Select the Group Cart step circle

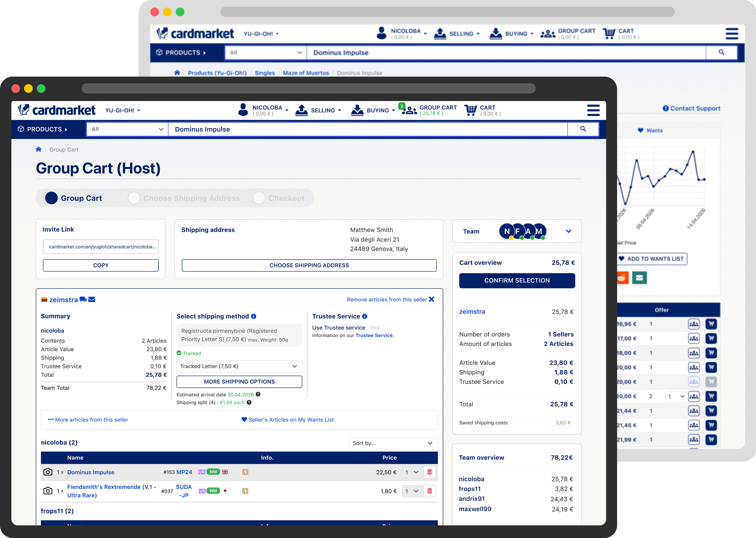51,198
